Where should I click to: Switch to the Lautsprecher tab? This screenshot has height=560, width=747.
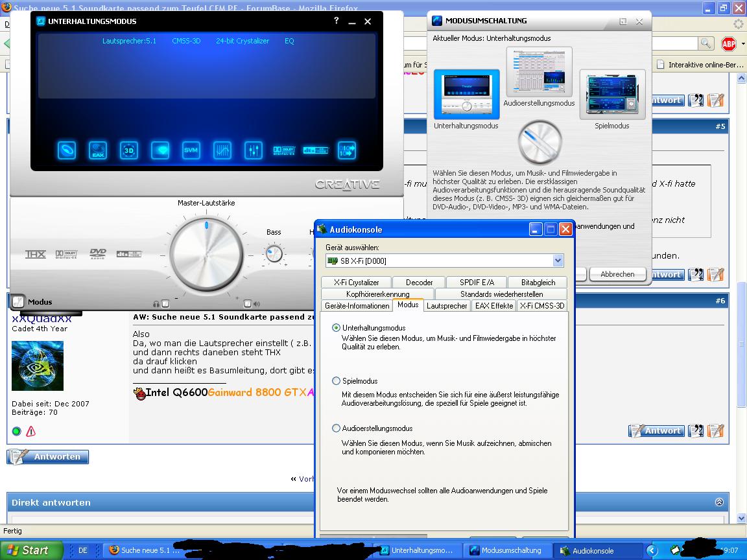pos(447,306)
